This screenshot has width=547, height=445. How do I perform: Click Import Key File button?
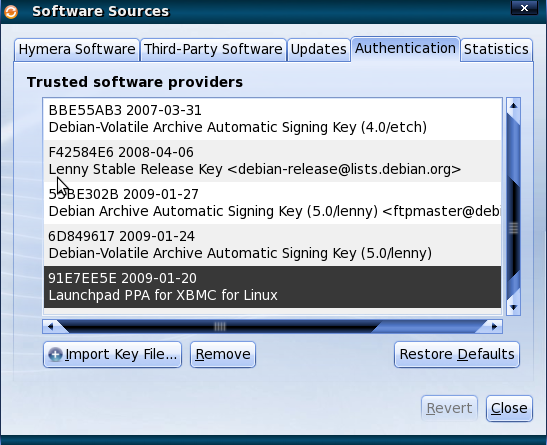pos(112,354)
